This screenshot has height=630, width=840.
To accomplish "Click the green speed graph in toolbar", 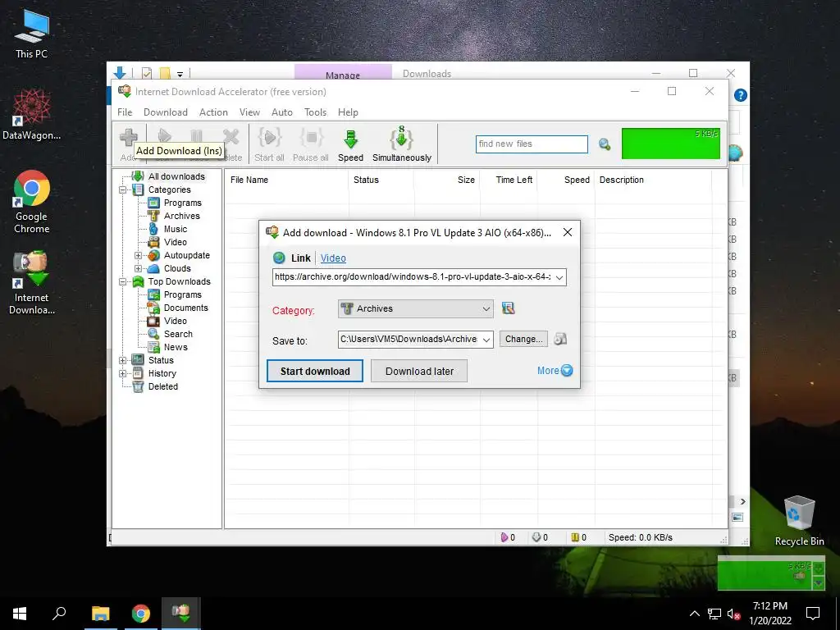I will click(671, 143).
